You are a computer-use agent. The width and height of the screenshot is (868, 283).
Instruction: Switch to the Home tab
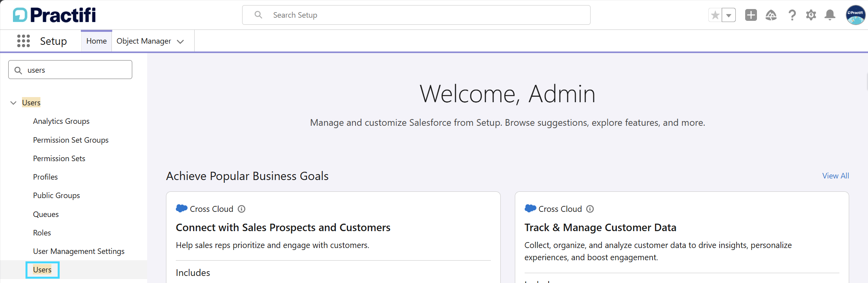point(97,41)
